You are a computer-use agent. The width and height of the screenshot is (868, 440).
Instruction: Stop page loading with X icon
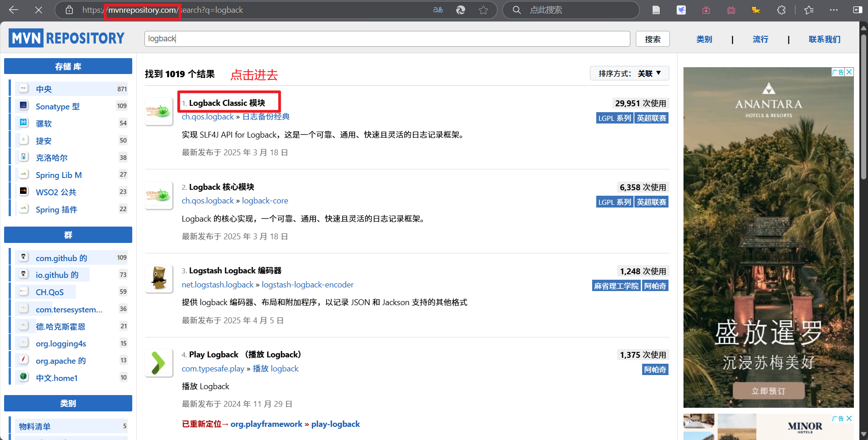39,10
